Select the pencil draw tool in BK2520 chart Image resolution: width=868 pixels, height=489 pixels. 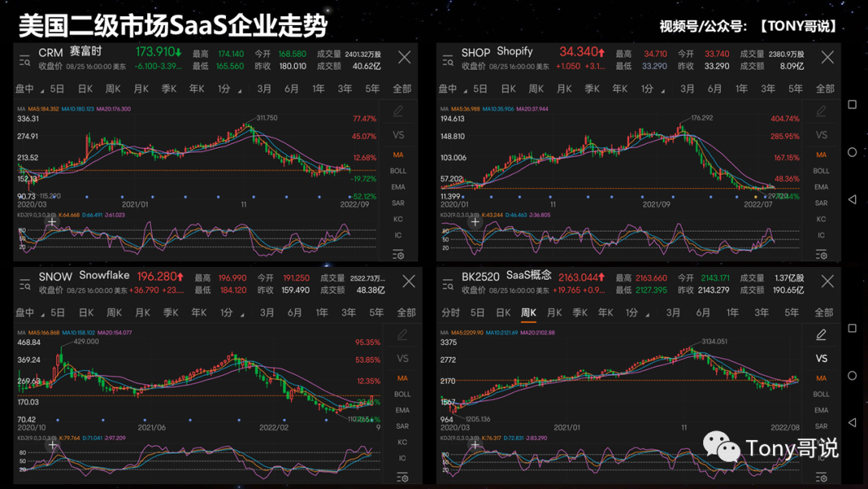pos(821,335)
